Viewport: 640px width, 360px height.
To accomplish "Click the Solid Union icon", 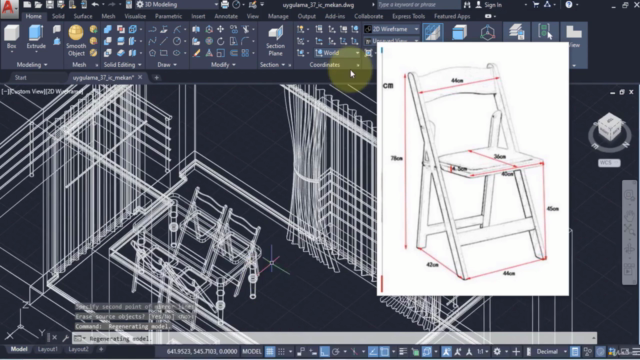I will point(108,29).
